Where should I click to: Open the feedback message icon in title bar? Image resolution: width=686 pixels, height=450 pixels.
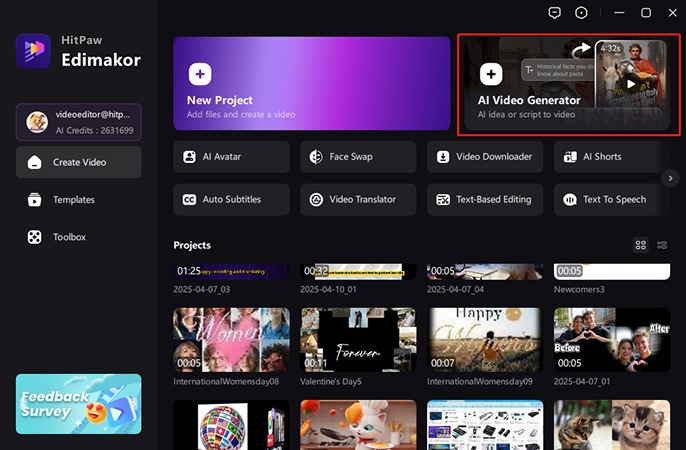point(554,13)
